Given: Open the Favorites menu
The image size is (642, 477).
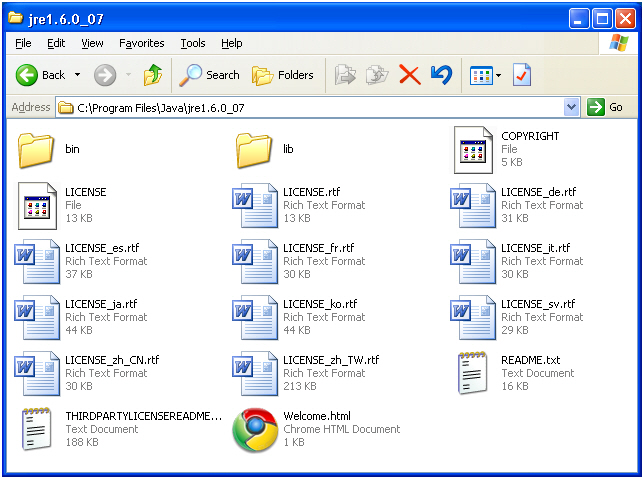Looking at the screenshot, I should [141, 43].
